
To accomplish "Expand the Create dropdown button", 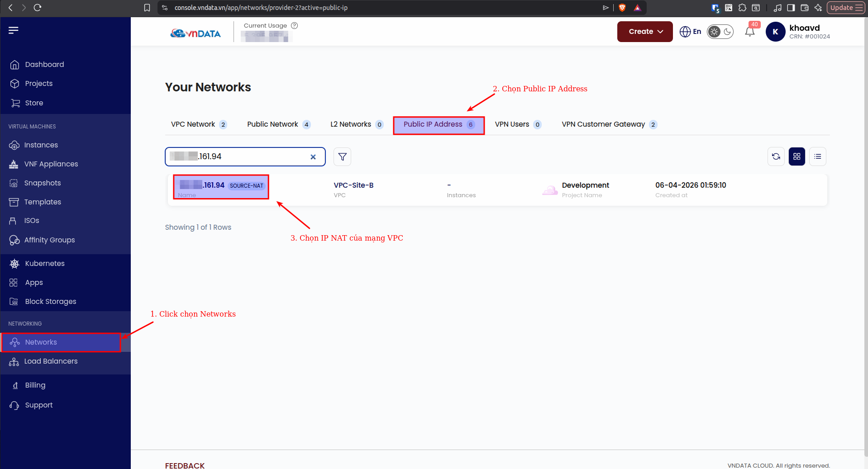I will [x=645, y=32].
